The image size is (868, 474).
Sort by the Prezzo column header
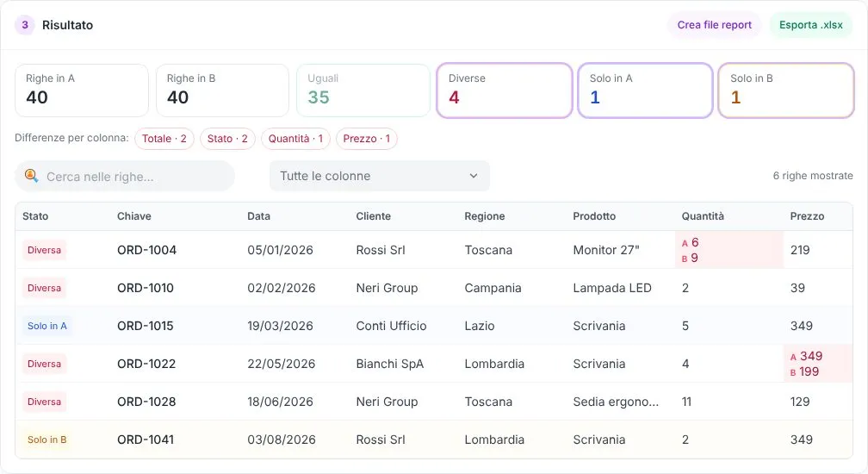(807, 216)
